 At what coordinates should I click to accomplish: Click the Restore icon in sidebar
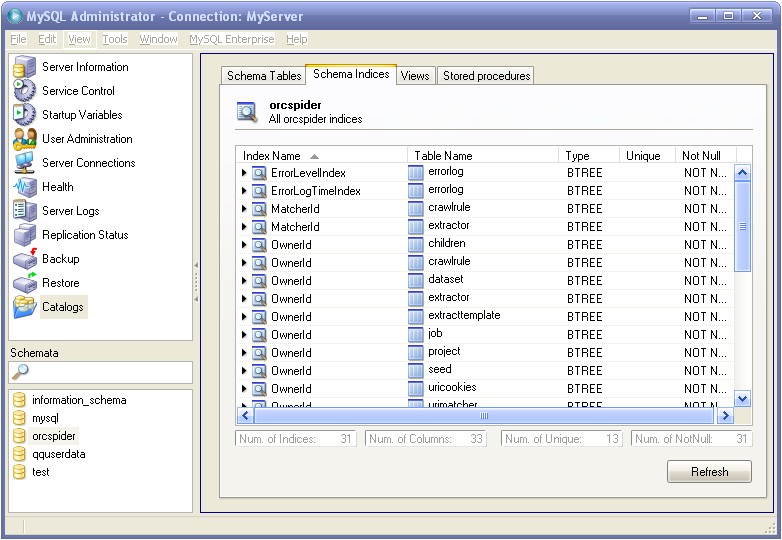click(25, 283)
